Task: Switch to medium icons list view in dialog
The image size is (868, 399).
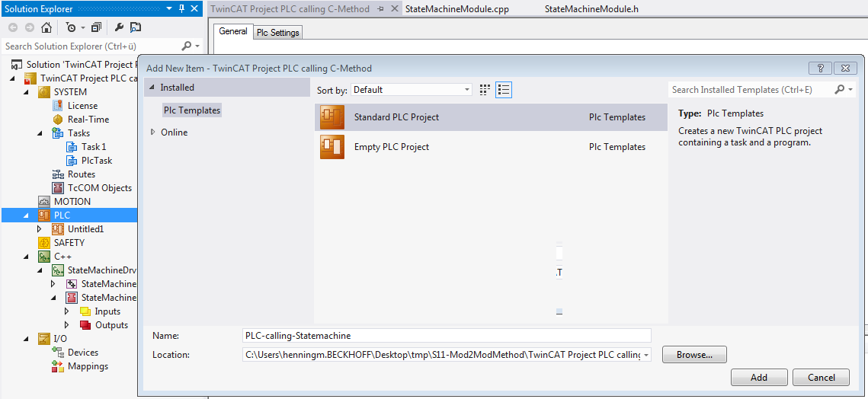Action: (504, 90)
